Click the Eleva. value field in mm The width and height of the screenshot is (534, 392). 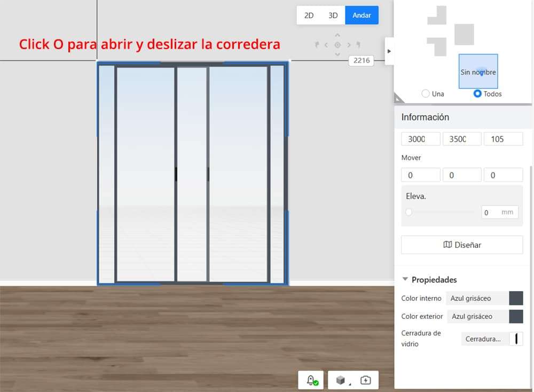500,212
